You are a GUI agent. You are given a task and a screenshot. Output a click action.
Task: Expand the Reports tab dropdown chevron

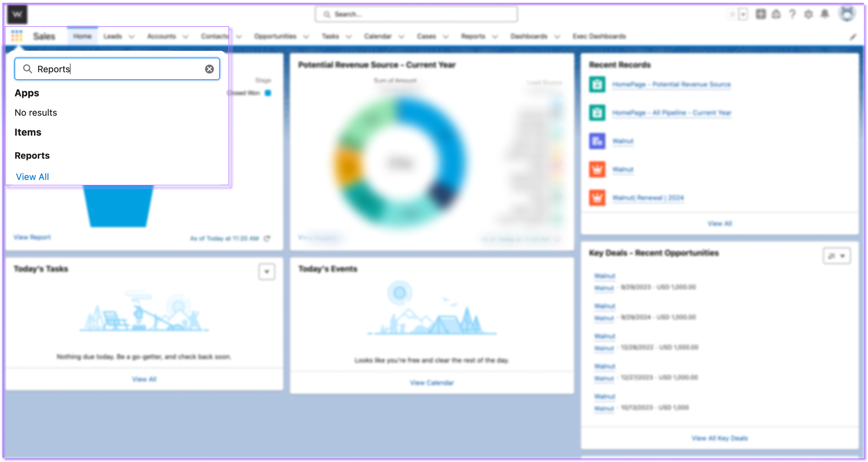click(495, 37)
